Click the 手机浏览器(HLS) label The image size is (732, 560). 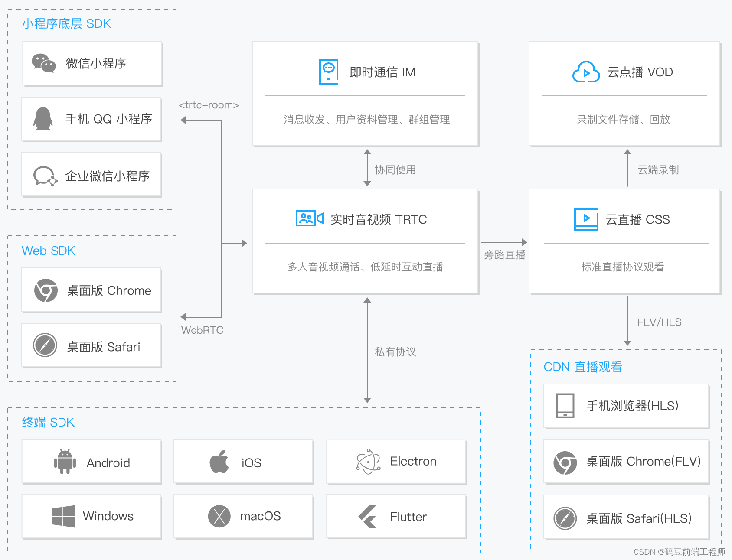tap(632, 406)
